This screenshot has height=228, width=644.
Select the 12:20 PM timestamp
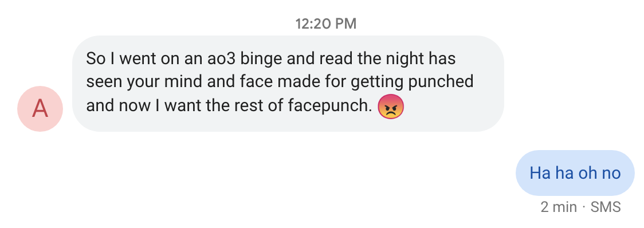click(x=325, y=24)
